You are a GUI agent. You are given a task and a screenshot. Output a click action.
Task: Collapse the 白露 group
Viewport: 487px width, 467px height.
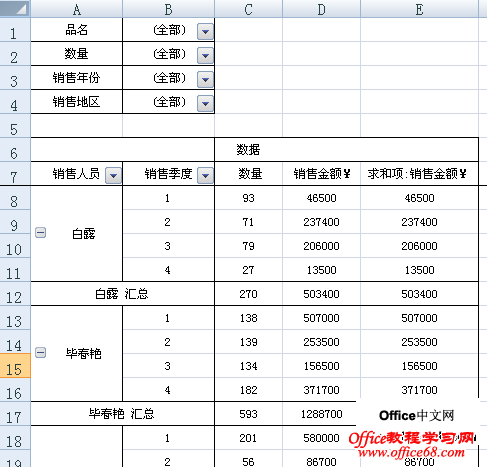[x=41, y=233]
